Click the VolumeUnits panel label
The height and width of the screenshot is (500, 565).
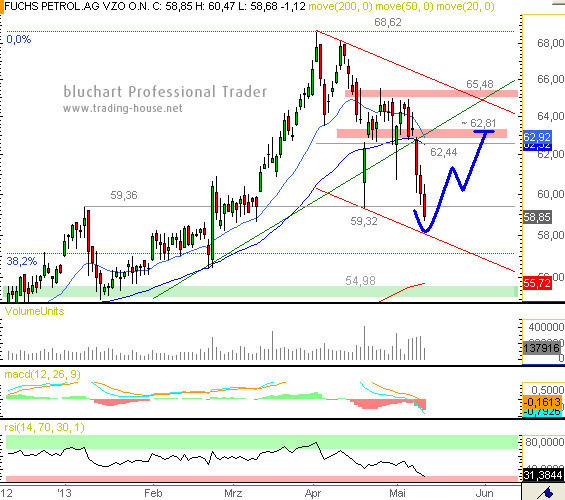(x=34, y=311)
